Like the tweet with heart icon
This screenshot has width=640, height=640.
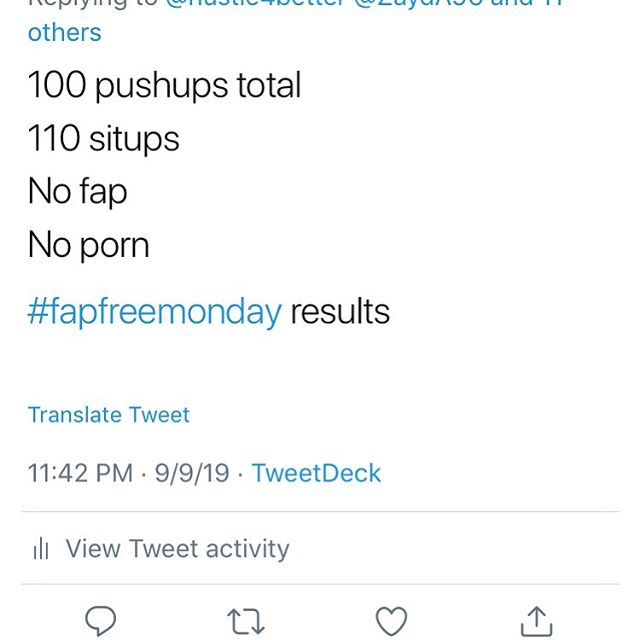[x=391, y=621]
